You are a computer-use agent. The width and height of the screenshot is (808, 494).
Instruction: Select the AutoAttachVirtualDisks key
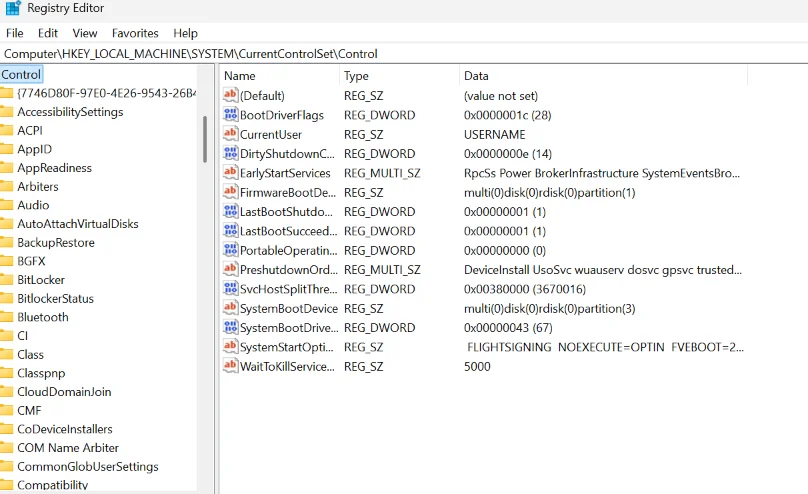click(78, 224)
